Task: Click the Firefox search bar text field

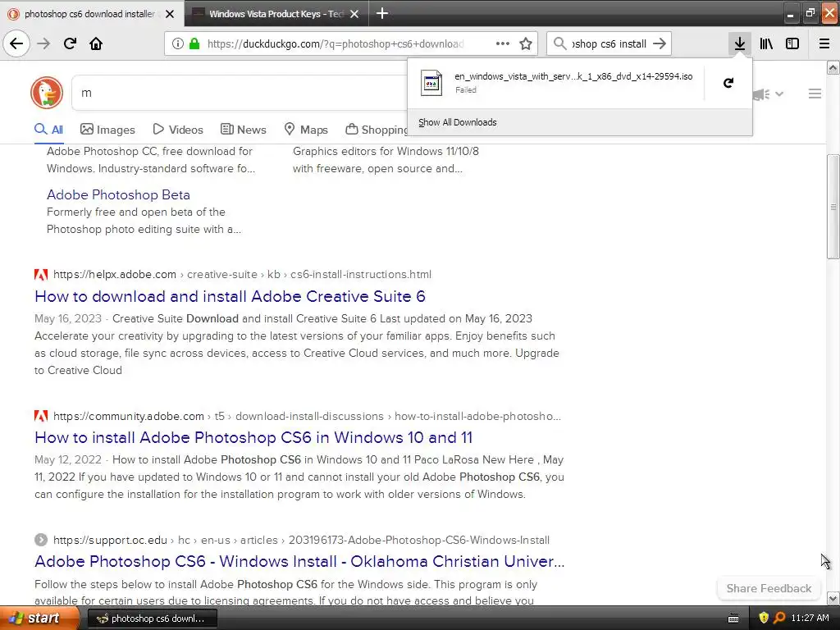Action: (x=609, y=44)
